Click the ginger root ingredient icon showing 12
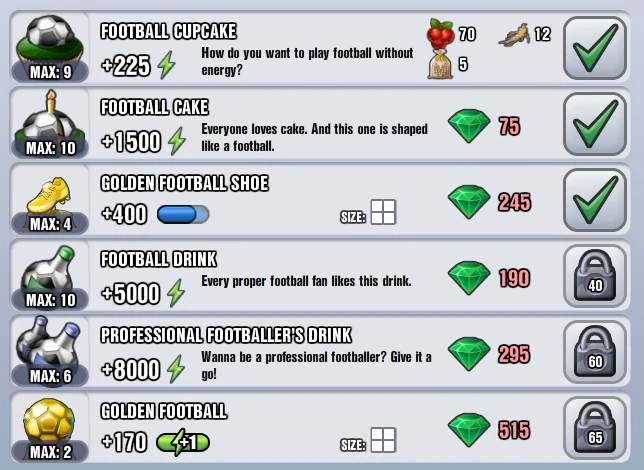 click(x=514, y=35)
